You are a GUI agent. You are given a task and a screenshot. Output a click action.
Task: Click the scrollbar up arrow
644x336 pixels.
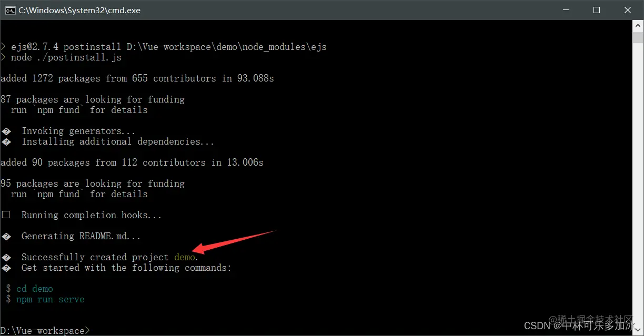[x=638, y=25]
